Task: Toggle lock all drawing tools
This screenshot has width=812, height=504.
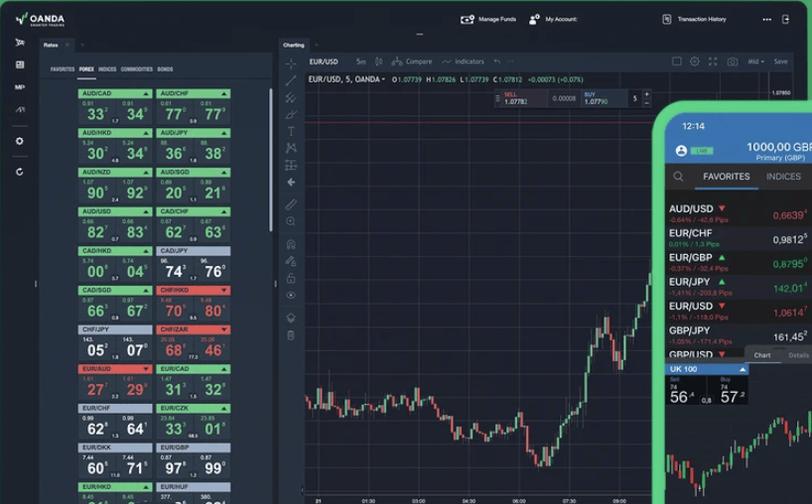Action: click(291, 279)
